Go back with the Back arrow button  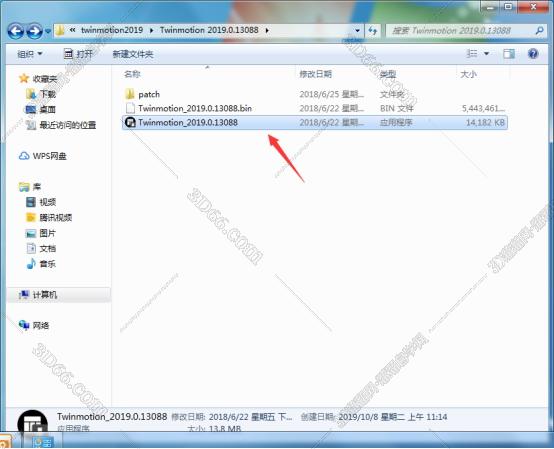click(x=16, y=31)
